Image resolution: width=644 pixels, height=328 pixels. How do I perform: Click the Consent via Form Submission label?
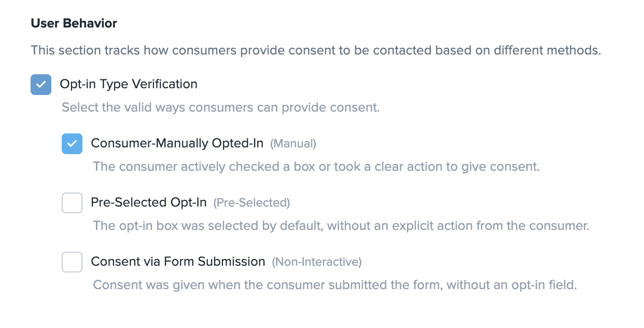[x=178, y=262]
